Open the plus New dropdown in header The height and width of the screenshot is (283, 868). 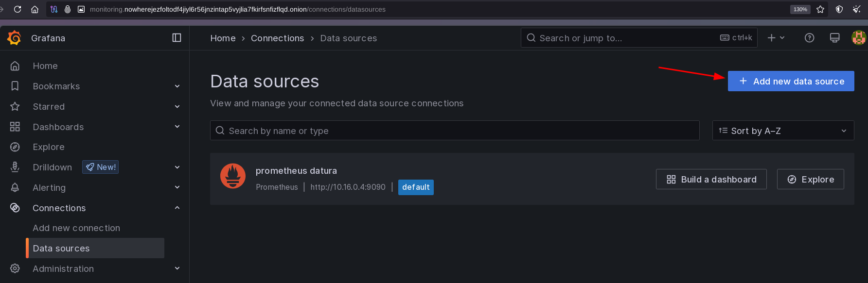click(x=776, y=38)
